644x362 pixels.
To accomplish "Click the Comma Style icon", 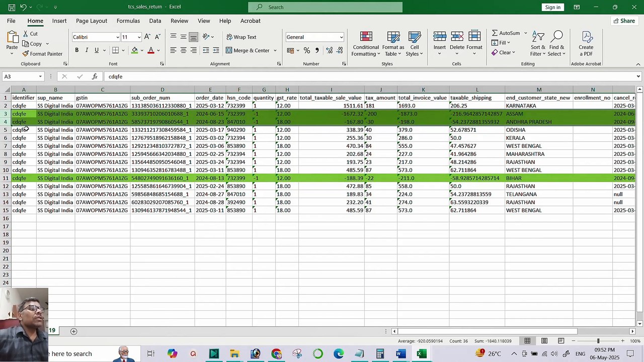I will [x=317, y=50].
